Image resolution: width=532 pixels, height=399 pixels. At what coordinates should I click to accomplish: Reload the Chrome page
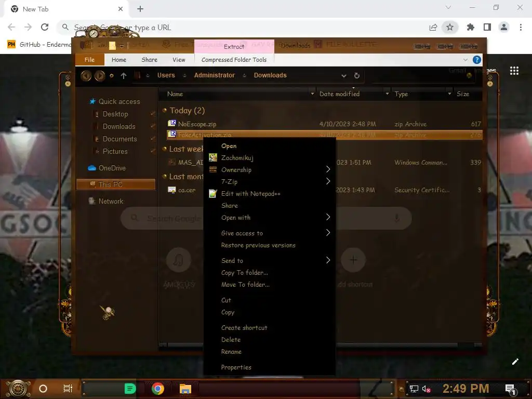tap(45, 27)
